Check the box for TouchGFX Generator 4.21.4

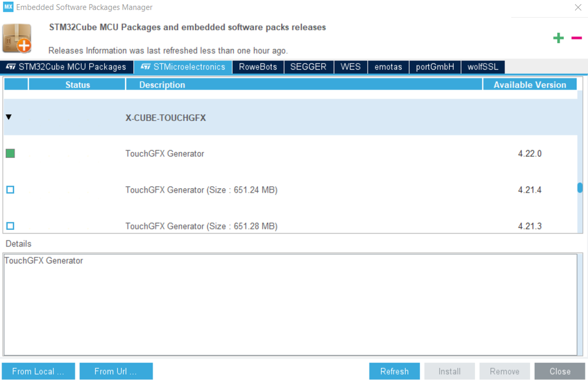pyautogui.click(x=11, y=190)
